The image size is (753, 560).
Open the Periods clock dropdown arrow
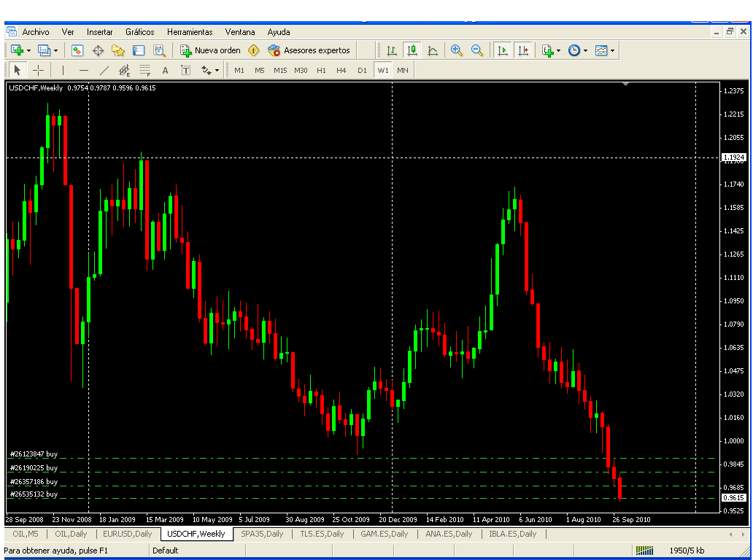click(x=585, y=50)
